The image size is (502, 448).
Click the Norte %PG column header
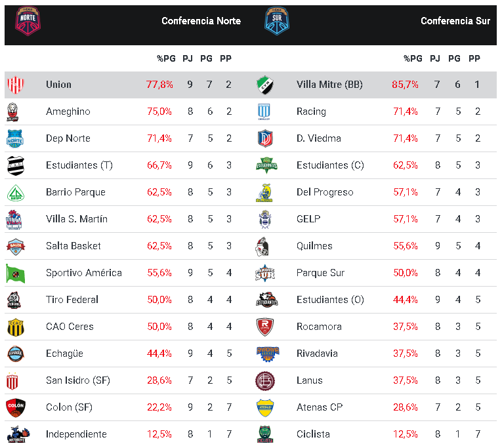tap(166, 58)
